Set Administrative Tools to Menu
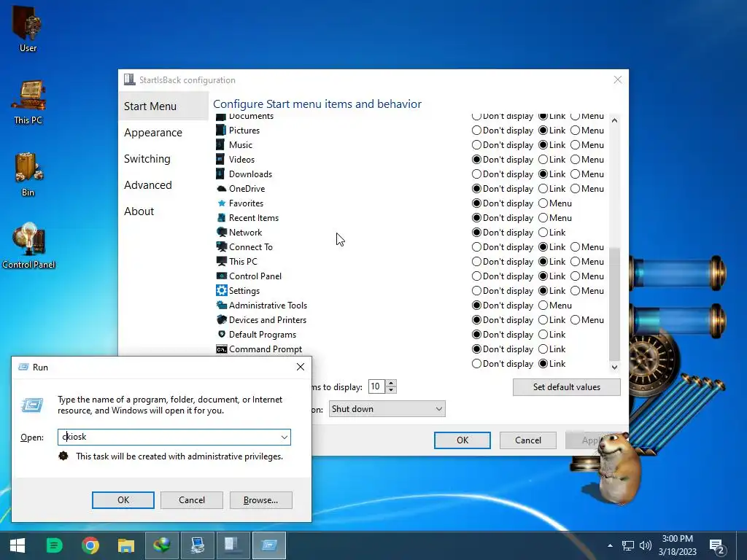747x560 pixels. [543, 306]
